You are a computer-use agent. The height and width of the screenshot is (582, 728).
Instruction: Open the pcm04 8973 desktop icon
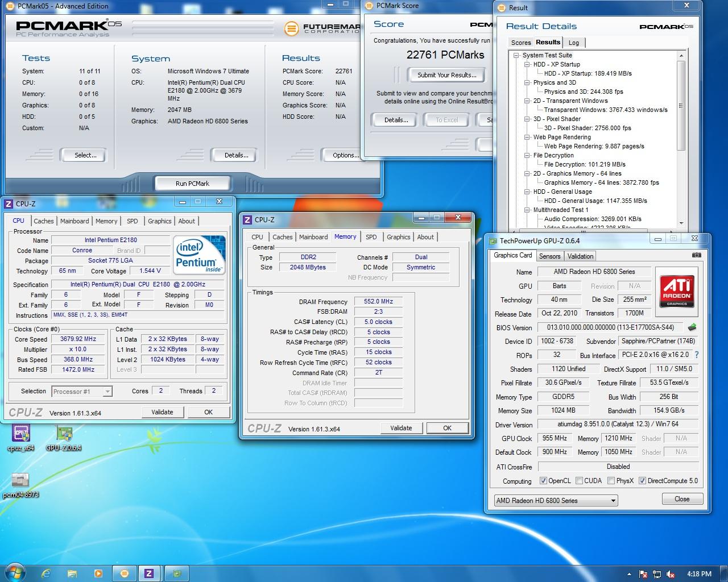pyautogui.click(x=20, y=485)
